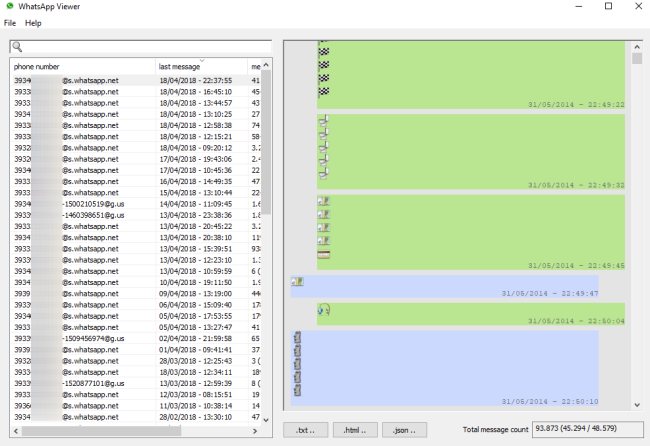Click blue message timestamped 22:49:47
Viewport: 650px width, 446px height.
[x=444, y=286]
